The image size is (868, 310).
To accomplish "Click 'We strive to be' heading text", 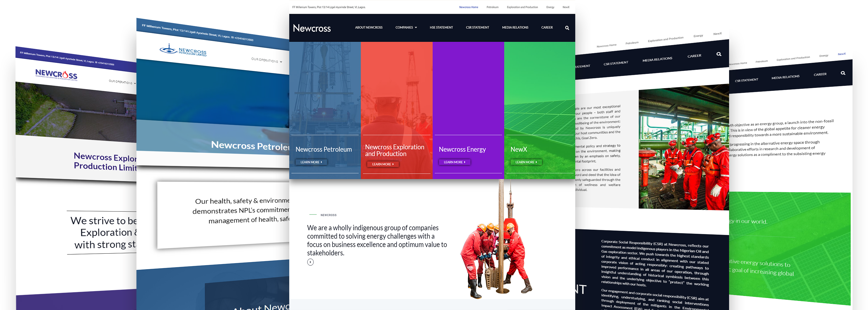I will (103, 221).
